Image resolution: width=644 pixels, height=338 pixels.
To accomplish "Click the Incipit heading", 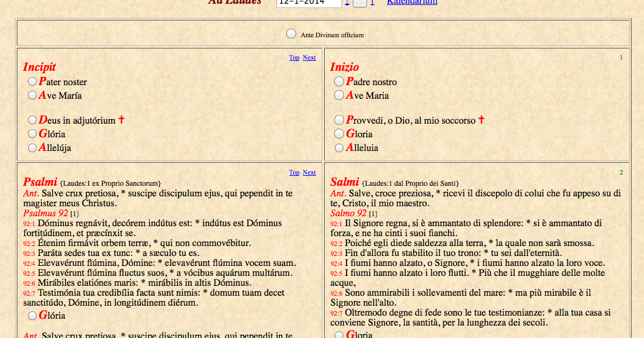I will click(x=39, y=67).
